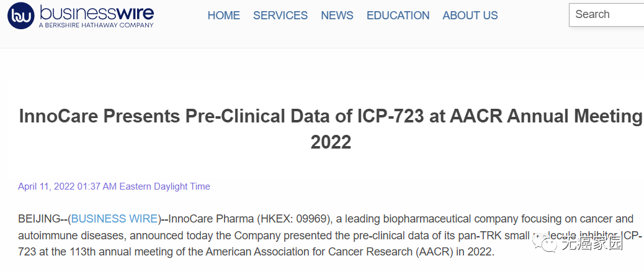644x271 pixels.
Task: Click the businesswire wordmark in header
Action: tap(96, 13)
